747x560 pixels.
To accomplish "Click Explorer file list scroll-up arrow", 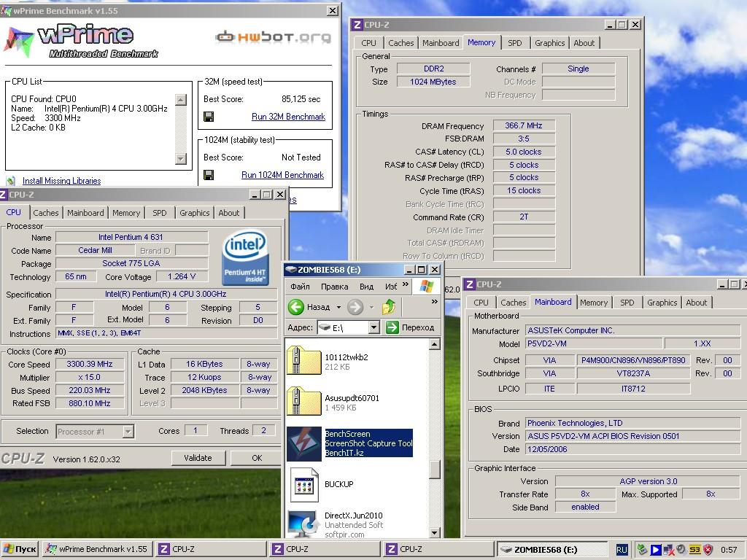I will tap(434, 344).
